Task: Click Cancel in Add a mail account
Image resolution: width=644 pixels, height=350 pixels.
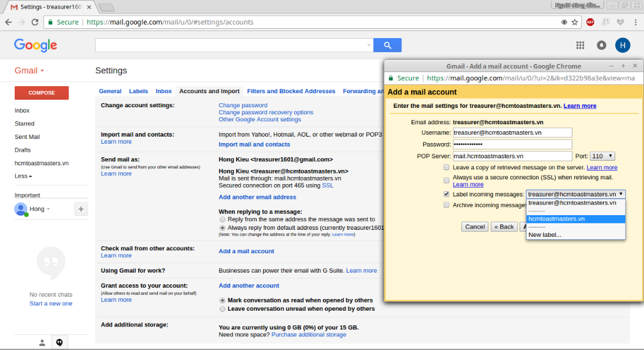Action: pyautogui.click(x=475, y=226)
